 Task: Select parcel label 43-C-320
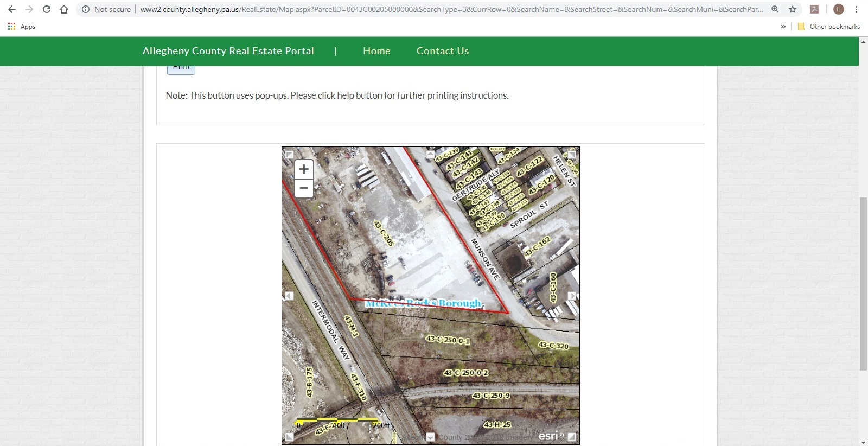(553, 346)
